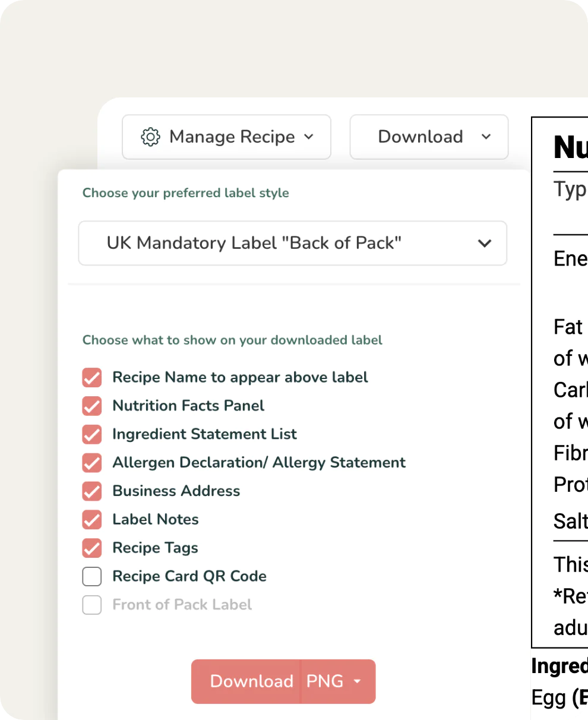Click the gear icon beside Manage Recipe

click(x=150, y=137)
